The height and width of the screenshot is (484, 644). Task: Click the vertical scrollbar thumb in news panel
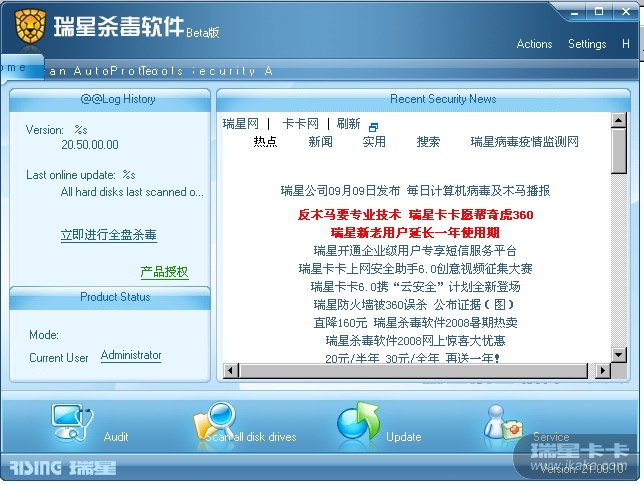618,151
